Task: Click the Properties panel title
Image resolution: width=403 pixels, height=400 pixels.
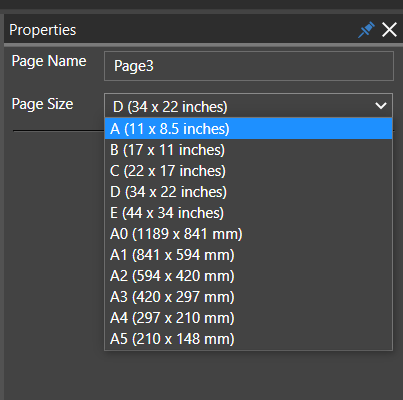Action: [x=43, y=30]
